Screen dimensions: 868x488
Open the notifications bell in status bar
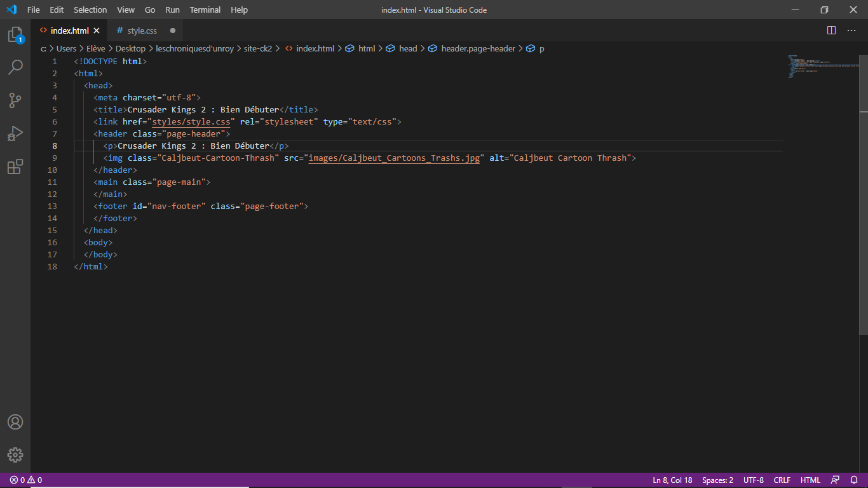click(x=854, y=480)
